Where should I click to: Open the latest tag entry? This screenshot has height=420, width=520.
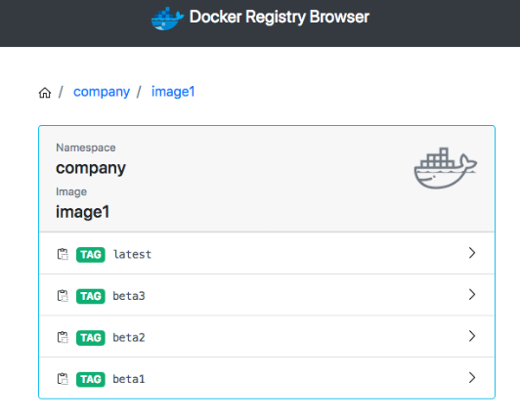click(267, 253)
